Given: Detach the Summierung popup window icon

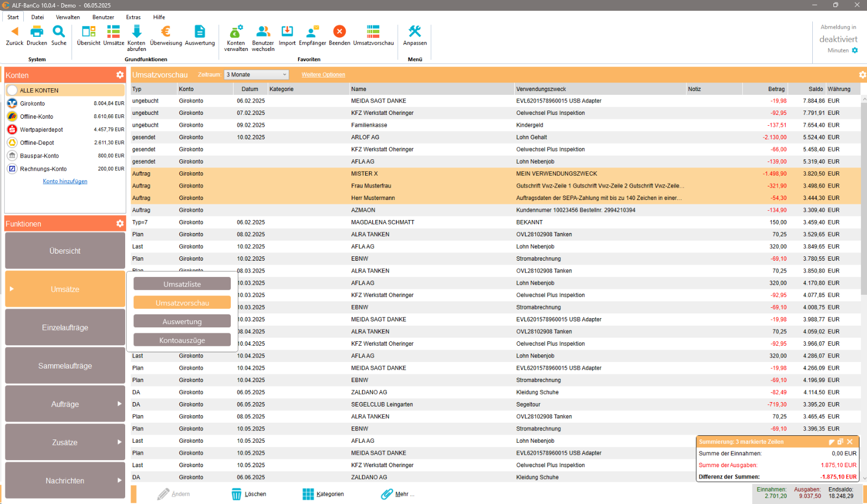Looking at the screenshot, I should point(840,442).
